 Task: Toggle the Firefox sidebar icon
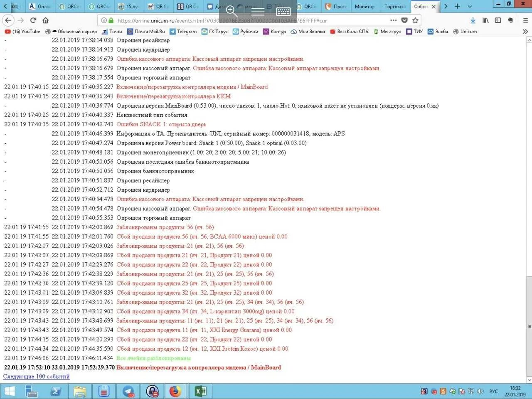coord(498,20)
